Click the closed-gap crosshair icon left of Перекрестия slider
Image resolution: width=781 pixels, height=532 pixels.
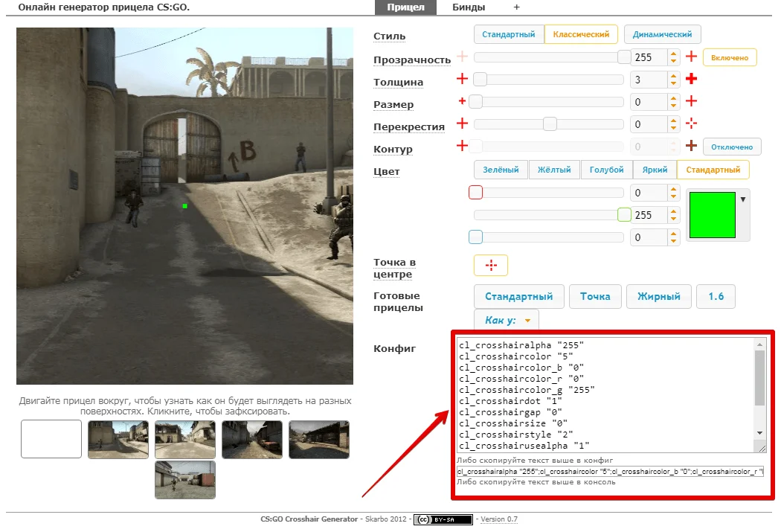[x=462, y=123]
